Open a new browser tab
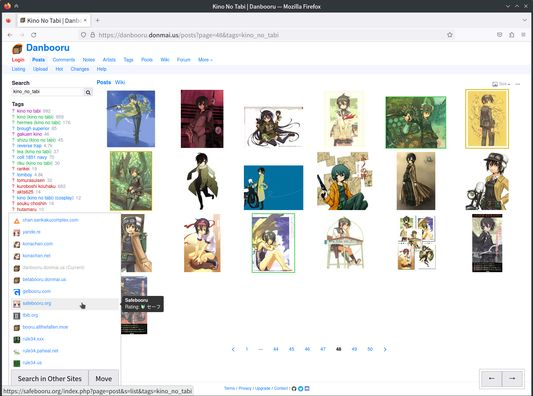Screen dimensions: 533x396 98,20
